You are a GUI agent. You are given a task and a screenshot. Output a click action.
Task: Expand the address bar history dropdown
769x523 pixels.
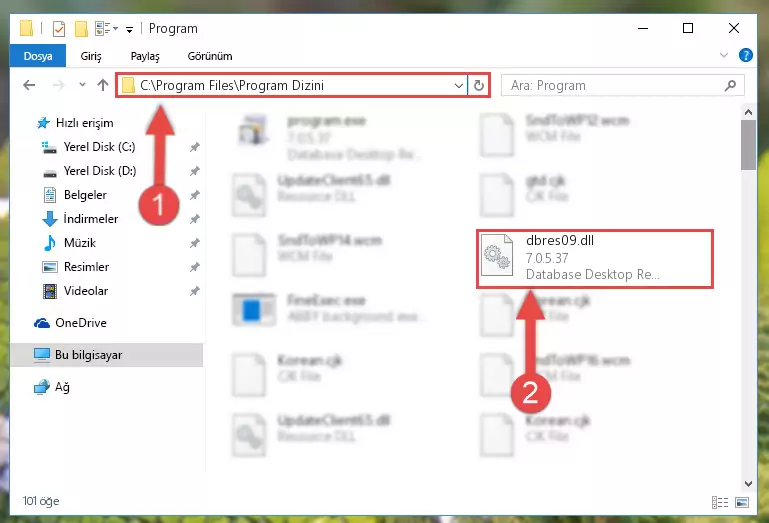459,85
